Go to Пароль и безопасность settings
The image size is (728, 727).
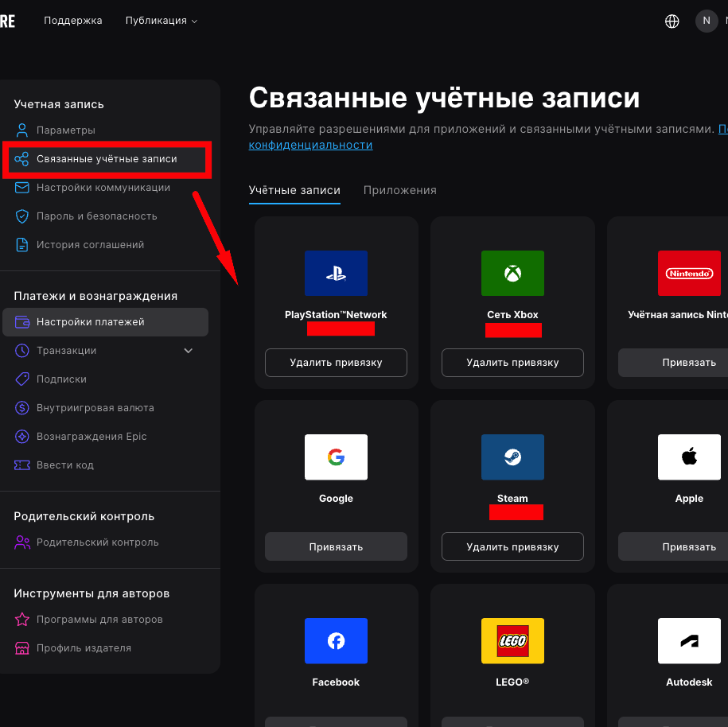click(x=96, y=216)
